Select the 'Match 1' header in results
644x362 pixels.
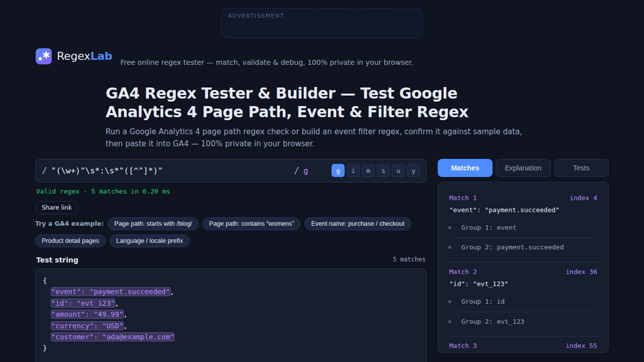(463, 198)
